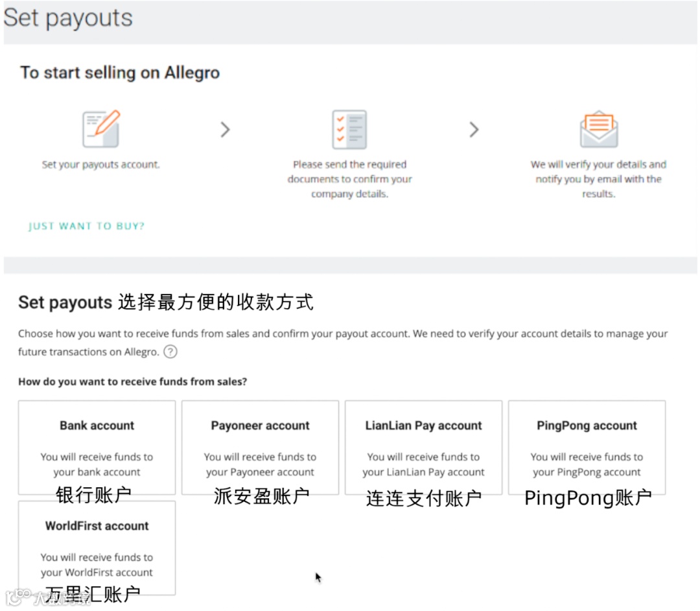The image size is (700, 611).
Task: Select the Bank account payout option
Action: click(x=97, y=448)
